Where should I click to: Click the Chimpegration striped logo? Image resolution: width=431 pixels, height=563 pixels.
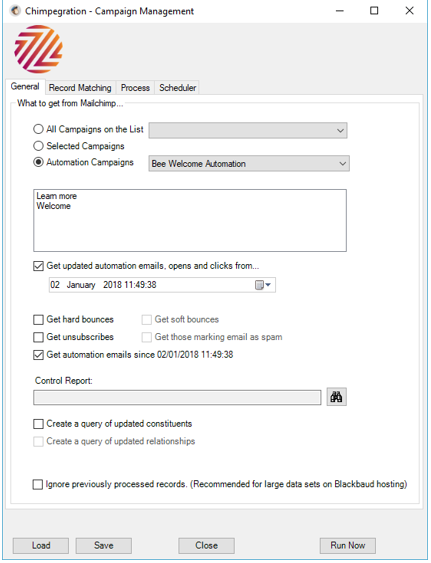click(x=38, y=49)
